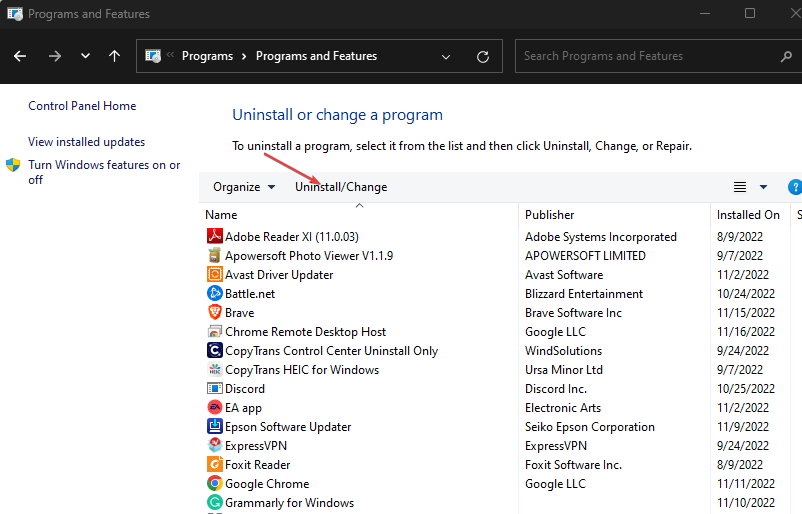Click publisher Foxit Software Inc.
This screenshot has height=514, width=802.
tap(573, 464)
